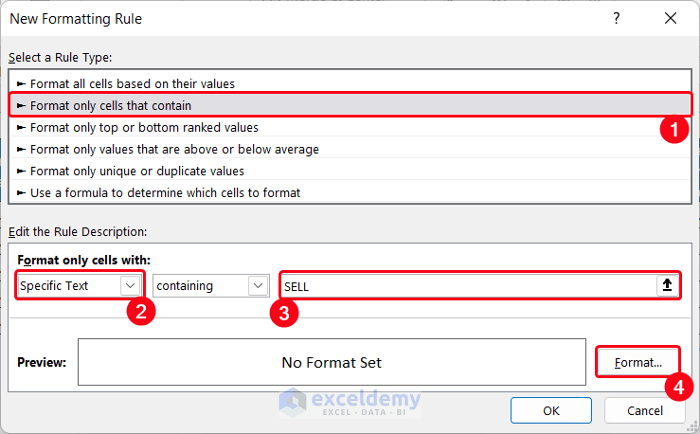Viewport: 700px width, 434px height.
Task: Choose 'Format only cells that contain' rule
Action: pos(110,105)
